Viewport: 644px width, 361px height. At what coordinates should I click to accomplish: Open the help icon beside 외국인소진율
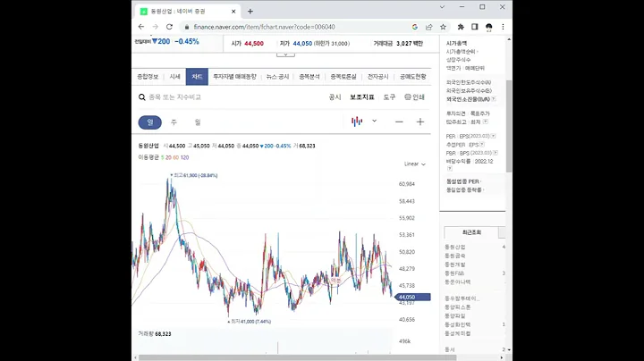493,99
